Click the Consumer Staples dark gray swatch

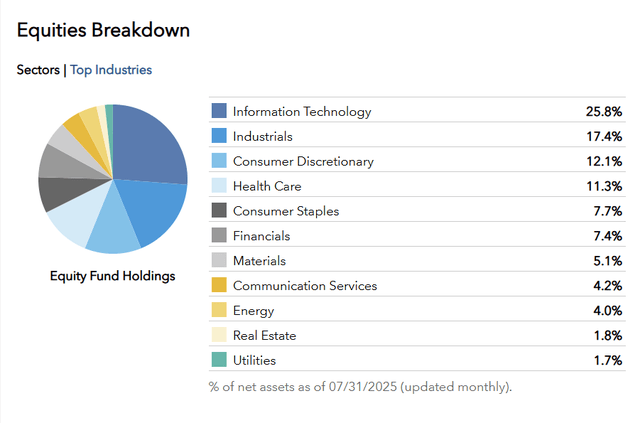coord(219,210)
